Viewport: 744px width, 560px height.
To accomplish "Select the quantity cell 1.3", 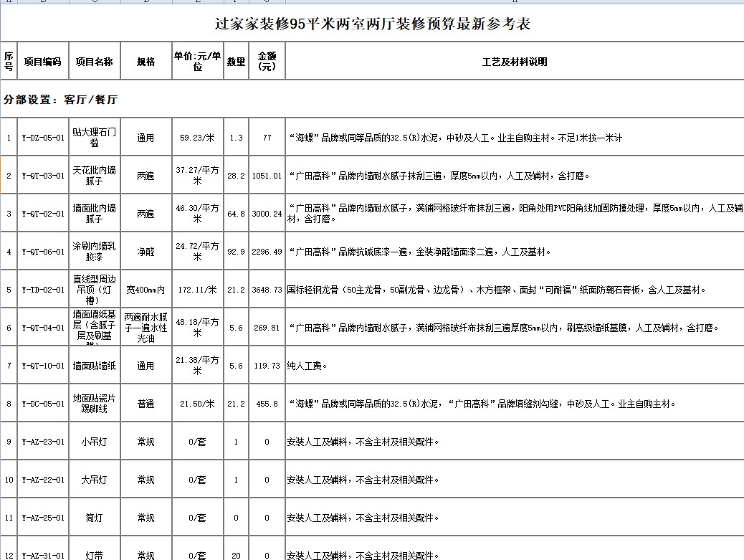I will point(236,138).
